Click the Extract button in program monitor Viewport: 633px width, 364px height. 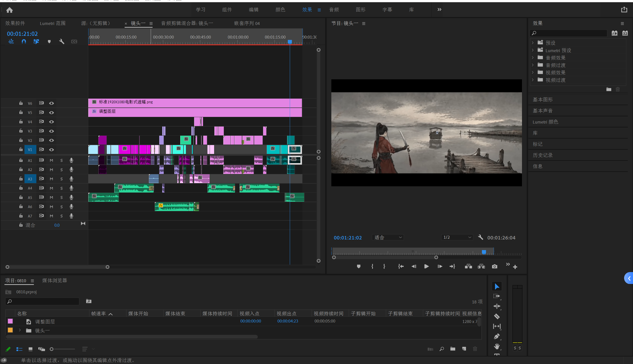481,266
